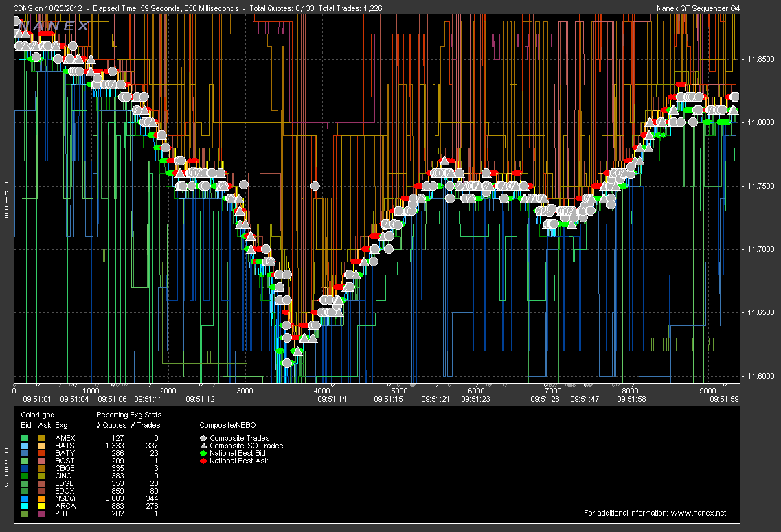The height and width of the screenshot is (532, 781).
Task: Click the Composite/NBBO heading
Action: (x=227, y=426)
